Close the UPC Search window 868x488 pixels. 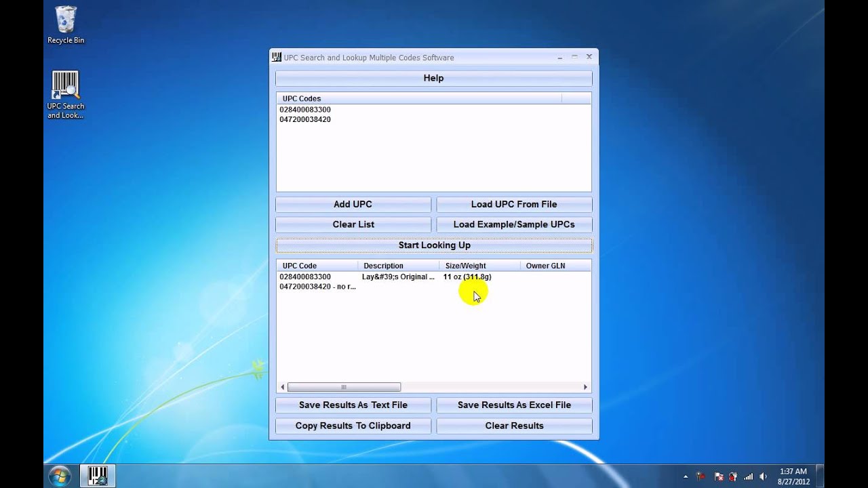589,57
